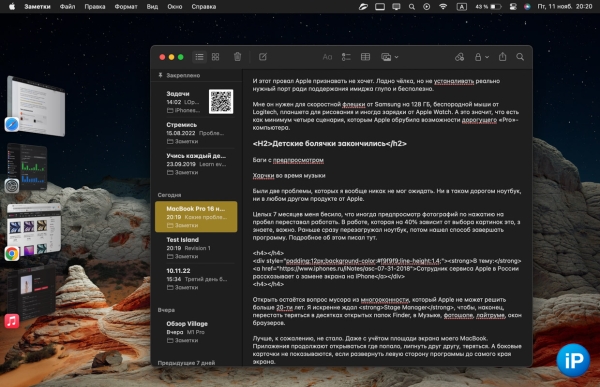Delete the selected note with trash icon
This screenshot has width=600, height=387.
238,57
